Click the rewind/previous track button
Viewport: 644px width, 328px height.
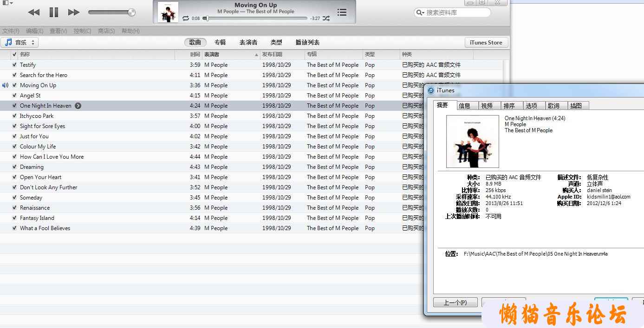34,13
